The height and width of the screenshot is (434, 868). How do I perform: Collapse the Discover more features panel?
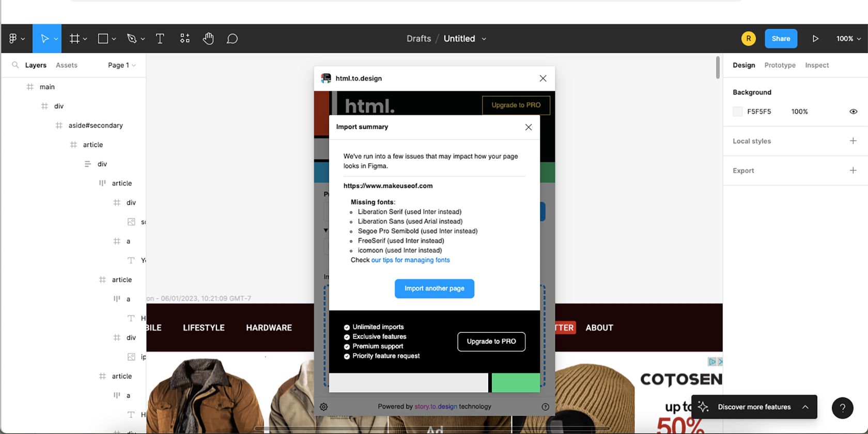click(805, 407)
